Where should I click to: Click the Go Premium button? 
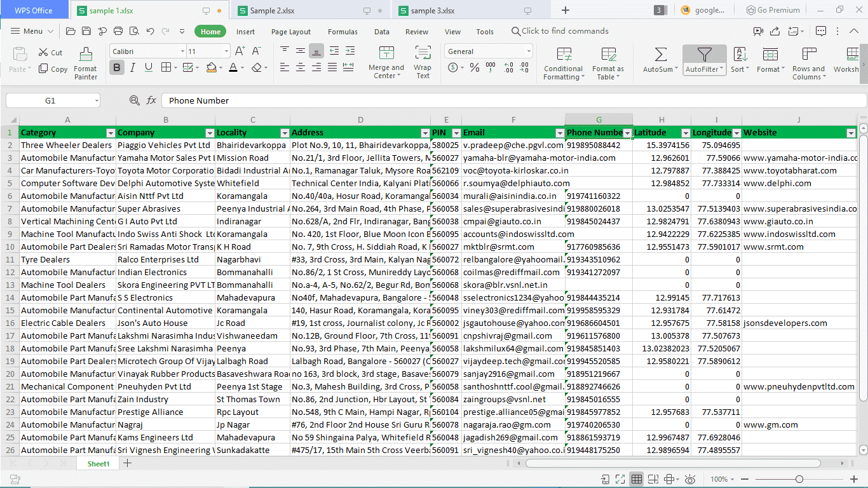pos(773,10)
